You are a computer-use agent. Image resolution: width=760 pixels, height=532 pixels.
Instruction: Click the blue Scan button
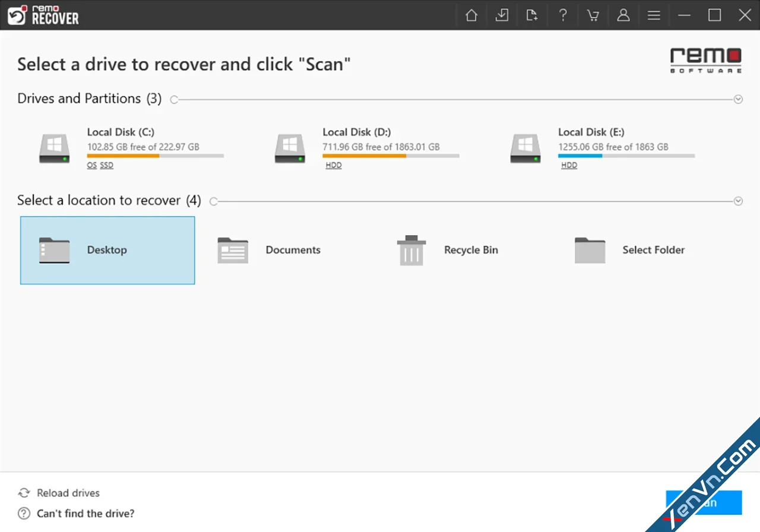point(704,502)
